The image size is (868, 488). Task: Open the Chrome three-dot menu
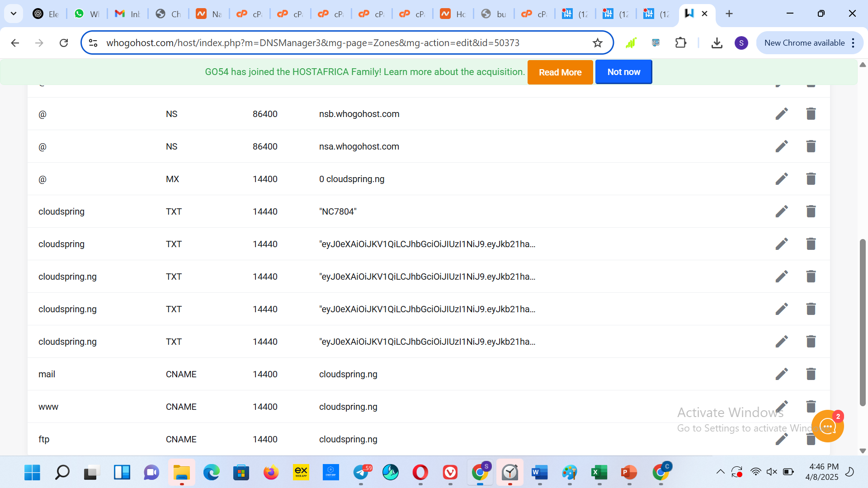click(853, 43)
